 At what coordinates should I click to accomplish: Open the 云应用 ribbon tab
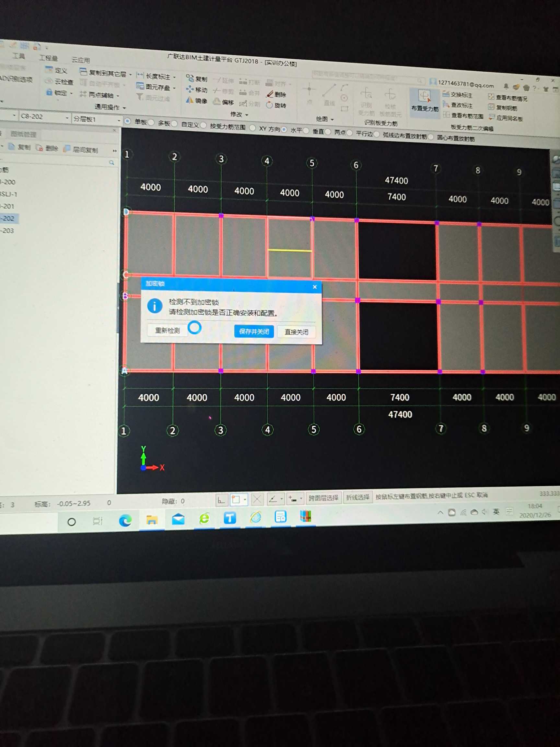pyautogui.click(x=81, y=60)
